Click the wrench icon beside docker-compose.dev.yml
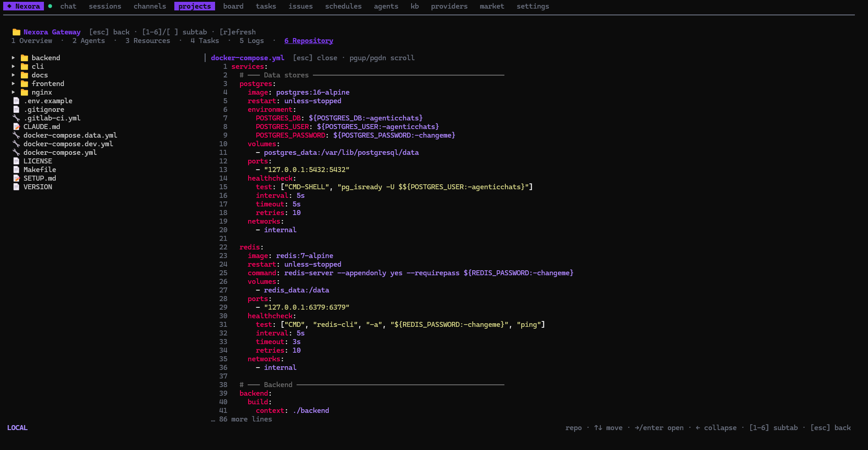Image resolution: width=868 pixels, height=450 pixels. [x=16, y=144]
